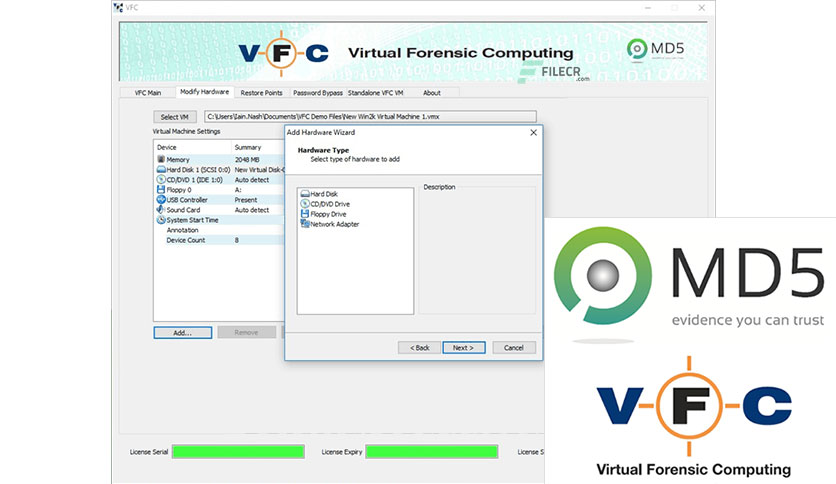The height and width of the screenshot is (484, 836).
Task: Open the Password Bypass tab
Action: (x=318, y=93)
